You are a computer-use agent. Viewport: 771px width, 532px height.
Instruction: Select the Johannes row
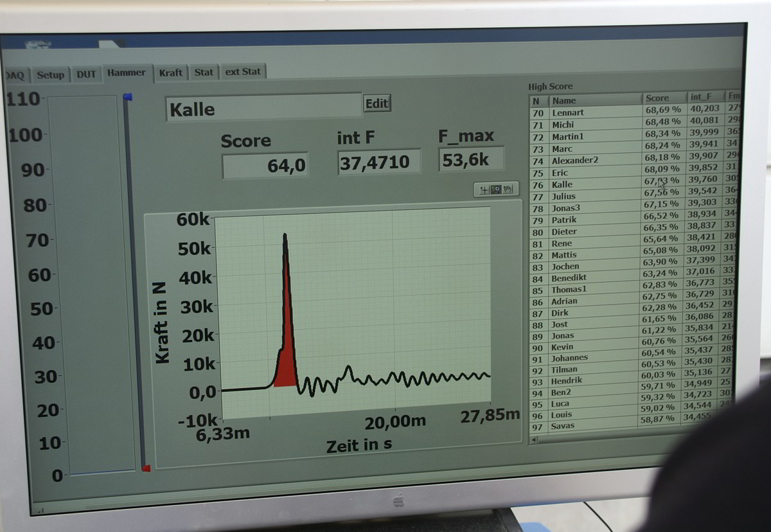569,358
